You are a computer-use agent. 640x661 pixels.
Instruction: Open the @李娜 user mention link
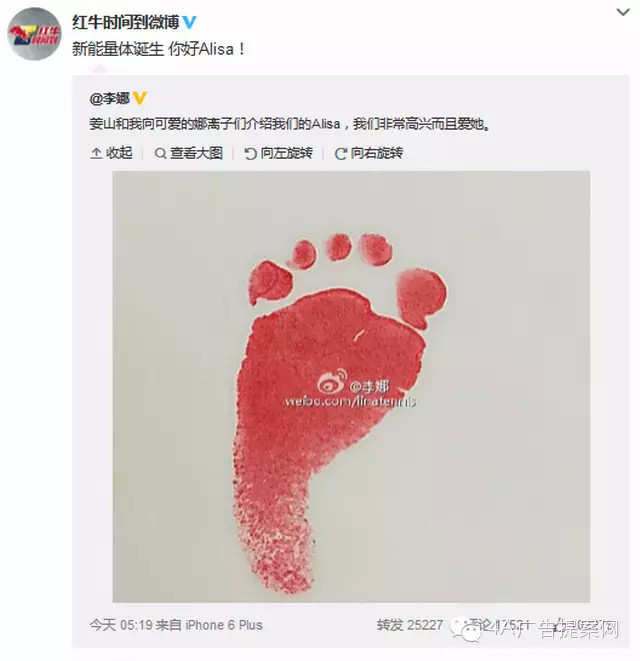point(110,99)
